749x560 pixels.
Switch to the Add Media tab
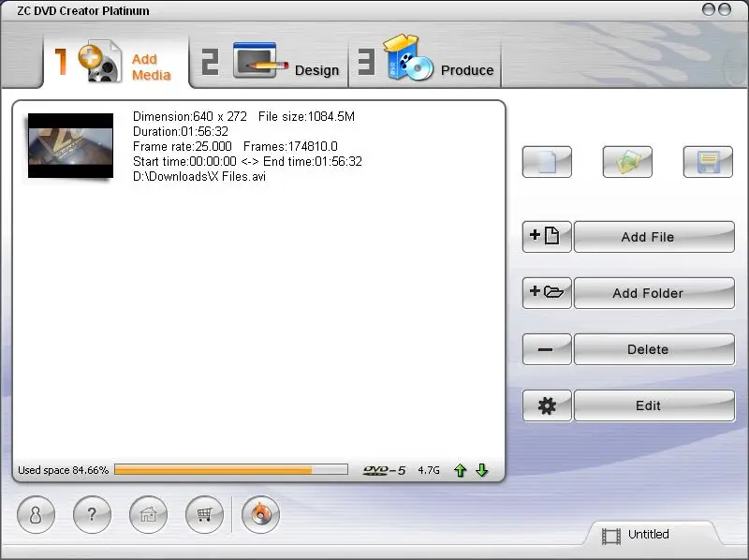(x=116, y=62)
